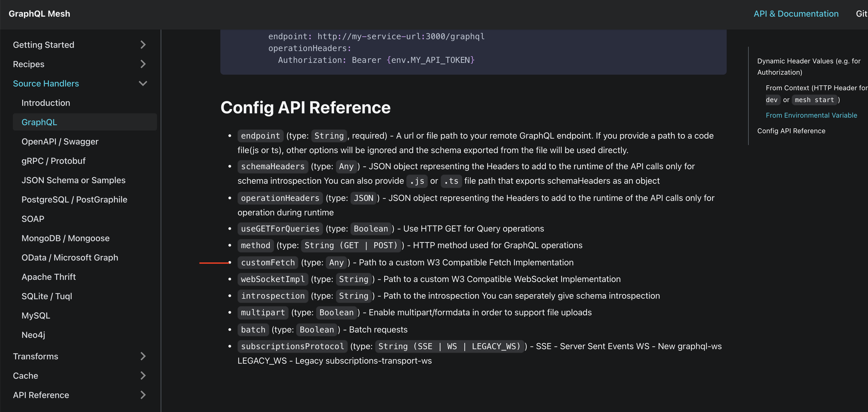
Task: Open the Git link in top bar
Action: click(861, 14)
